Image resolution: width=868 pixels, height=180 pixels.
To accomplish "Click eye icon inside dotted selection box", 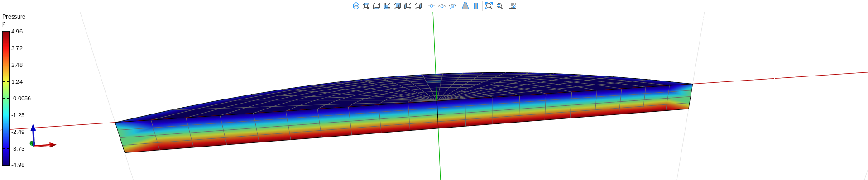I will pos(432,6).
